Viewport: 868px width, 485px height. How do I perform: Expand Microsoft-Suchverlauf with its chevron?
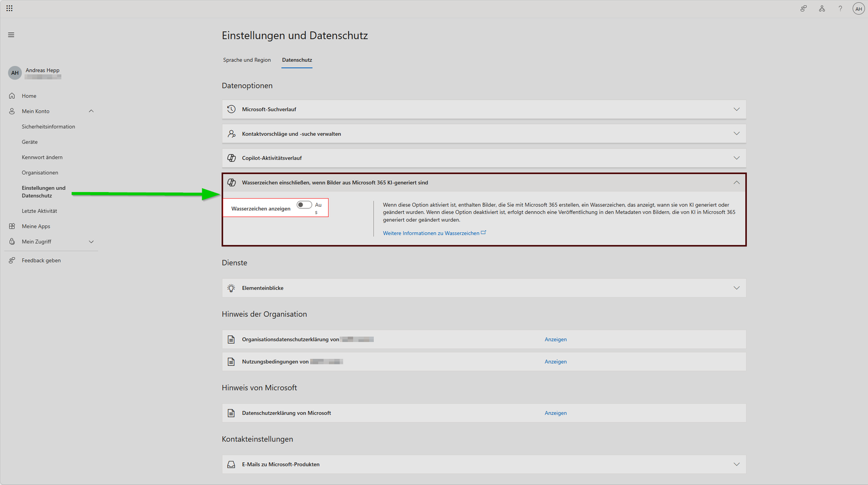(x=736, y=109)
